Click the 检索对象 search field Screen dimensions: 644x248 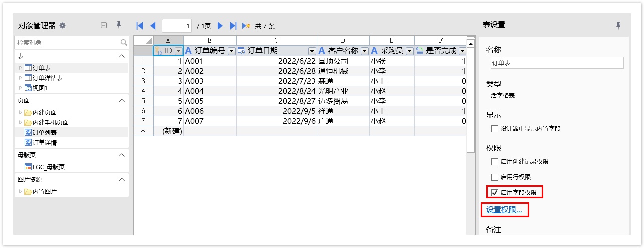click(72, 43)
